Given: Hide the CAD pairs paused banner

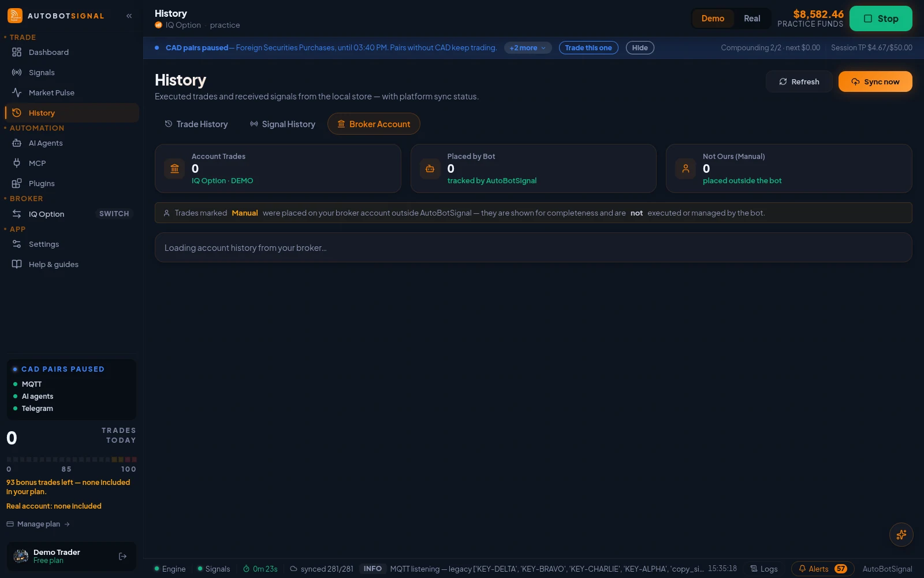Looking at the screenshot, I should click(x=640, y=48).
